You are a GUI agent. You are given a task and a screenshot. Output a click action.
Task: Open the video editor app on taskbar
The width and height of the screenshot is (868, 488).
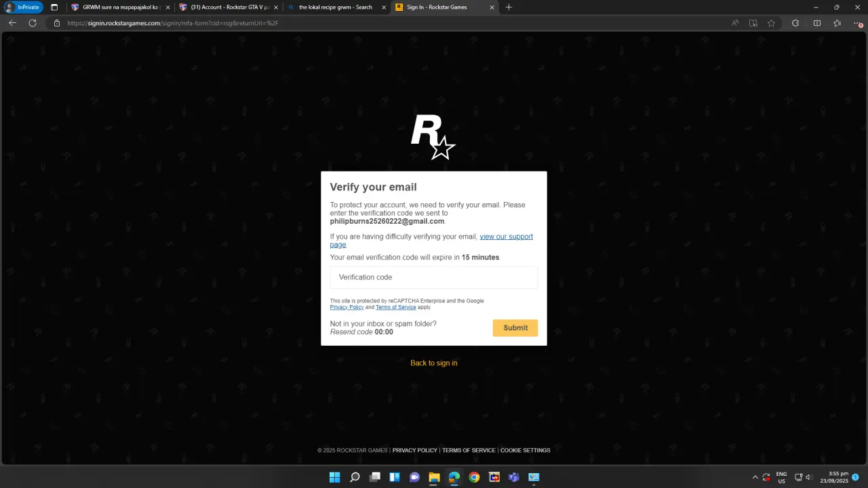tap(494, 477)
